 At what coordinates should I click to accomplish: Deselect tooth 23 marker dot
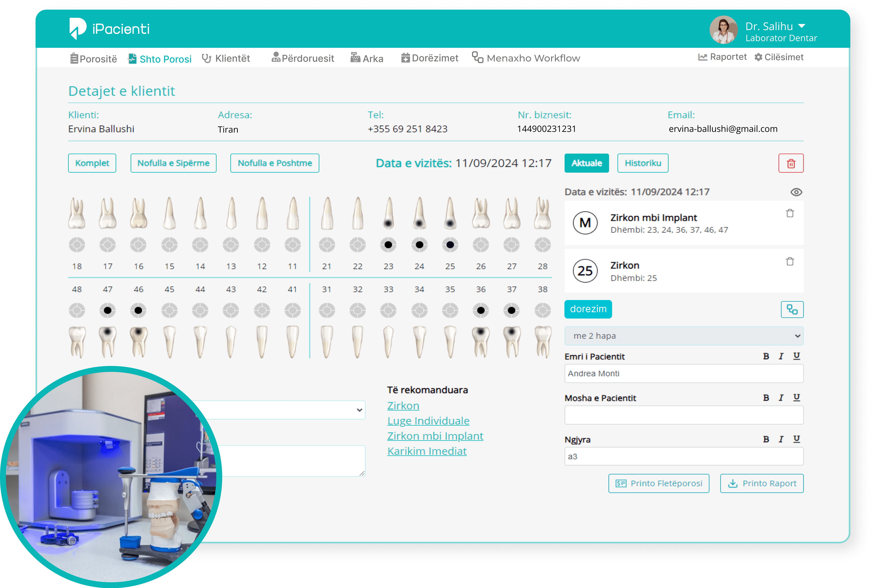[388, 245]
